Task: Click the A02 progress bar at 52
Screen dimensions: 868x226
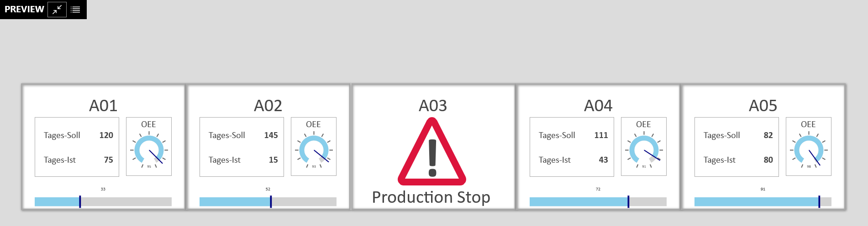Action: [271, 201]
